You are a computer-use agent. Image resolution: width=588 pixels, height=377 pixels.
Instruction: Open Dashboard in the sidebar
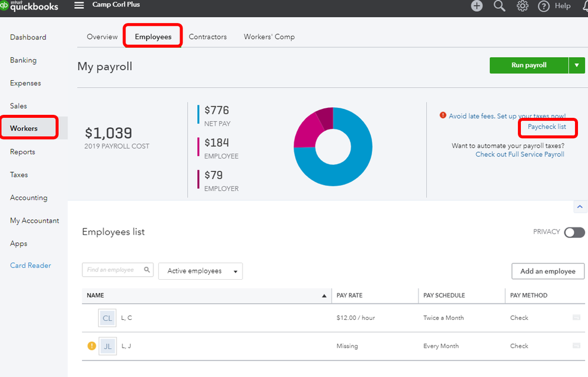28,37
